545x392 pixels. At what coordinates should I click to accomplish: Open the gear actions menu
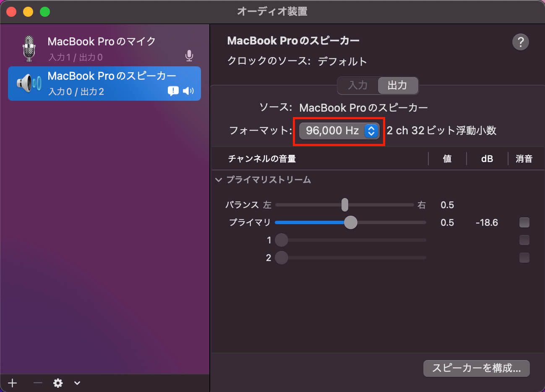[x=58, y=383]
